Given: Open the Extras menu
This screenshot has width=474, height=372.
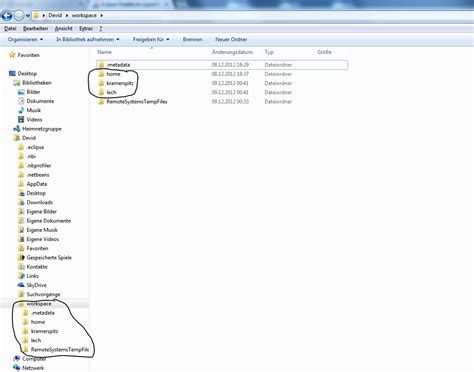Looking at the screenshot, I should (x=86, y=29).
